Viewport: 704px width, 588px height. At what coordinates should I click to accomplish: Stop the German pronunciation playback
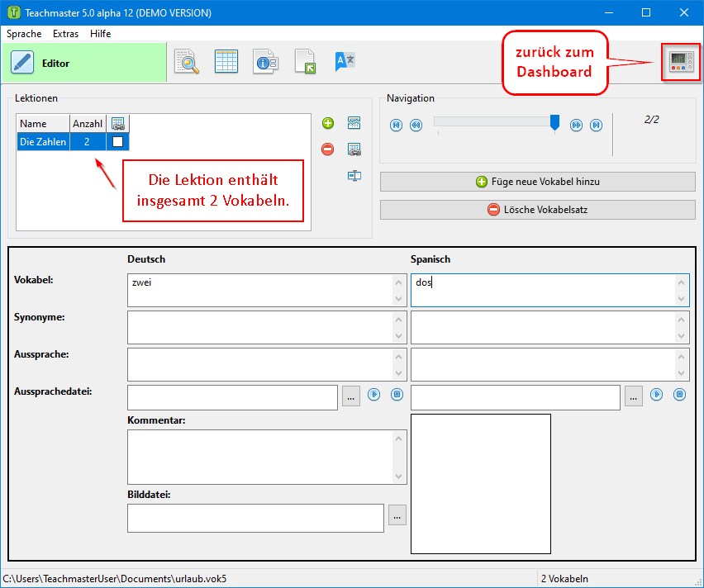pos(397,395)
